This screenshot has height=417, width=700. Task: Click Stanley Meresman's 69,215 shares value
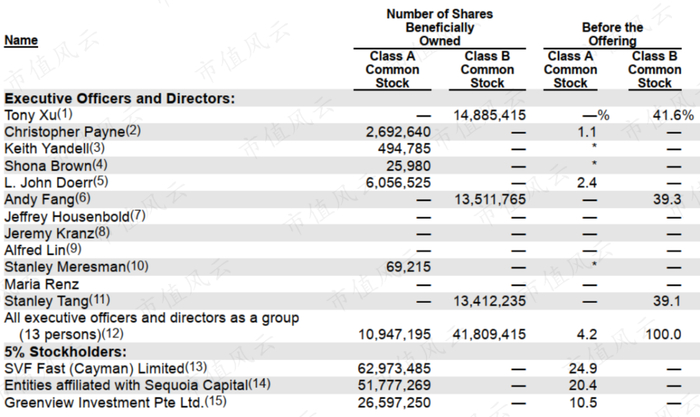tap(408, 267)
